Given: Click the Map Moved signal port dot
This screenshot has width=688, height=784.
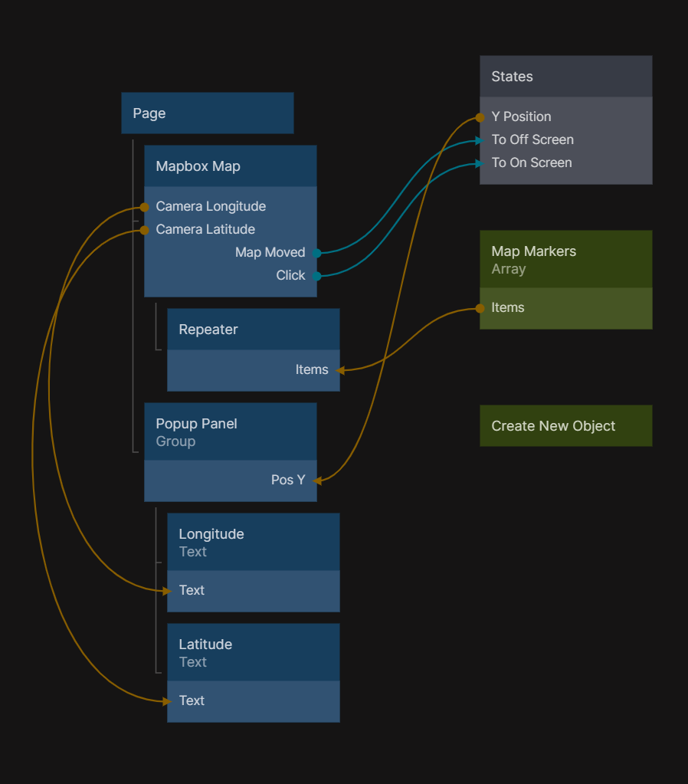Looking at the screenshot, I should click(x=316, y=253).
